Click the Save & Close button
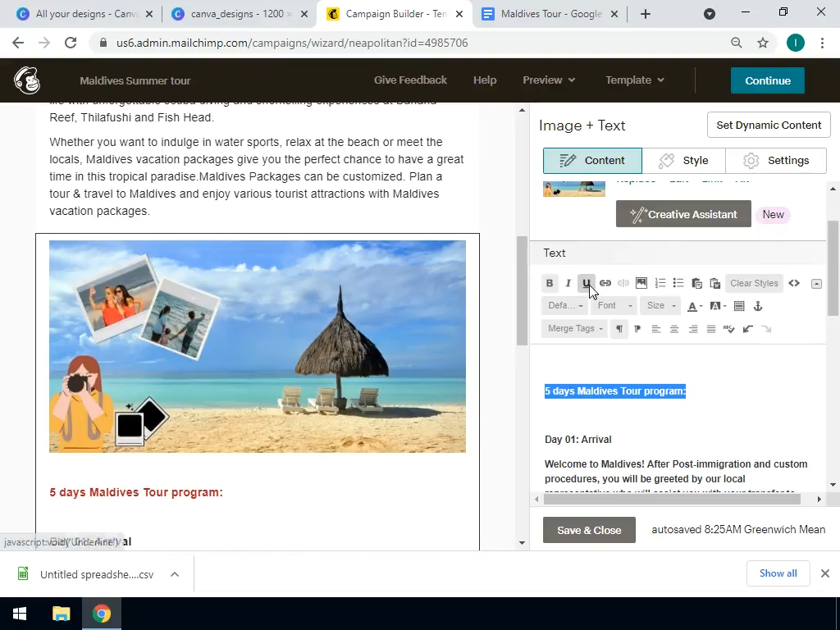840x630 pixels. click(x=589, y=531)
